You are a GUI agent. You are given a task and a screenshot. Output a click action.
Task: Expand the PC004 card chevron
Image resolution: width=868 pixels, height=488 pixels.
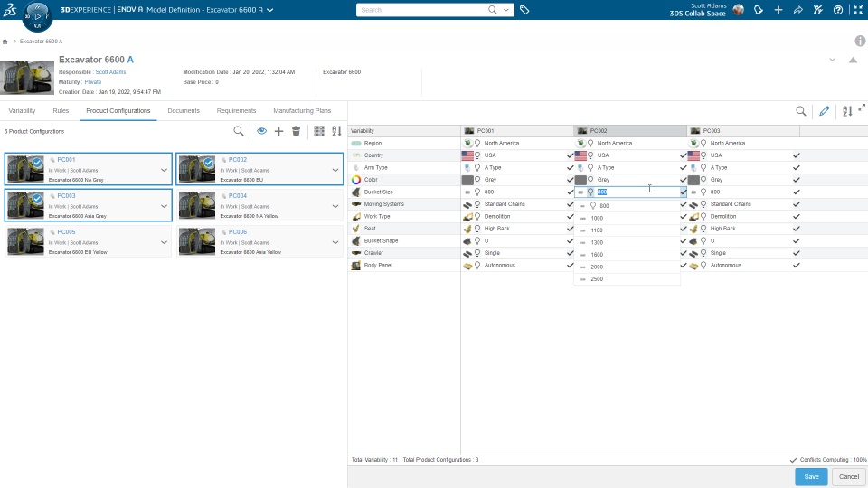[335, 206]
